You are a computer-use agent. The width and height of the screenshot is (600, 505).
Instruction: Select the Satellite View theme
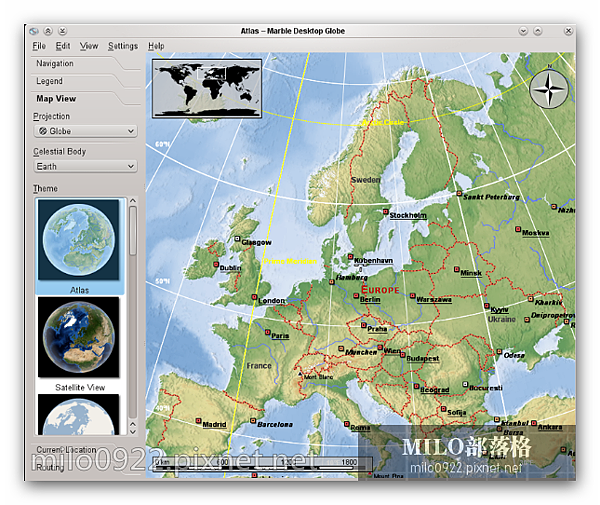(79, 344)
